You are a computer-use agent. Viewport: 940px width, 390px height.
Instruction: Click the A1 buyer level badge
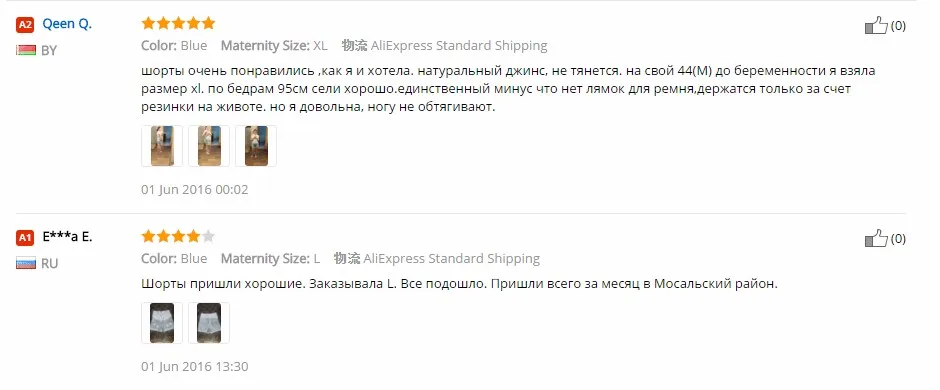click(x=25, y=238)
